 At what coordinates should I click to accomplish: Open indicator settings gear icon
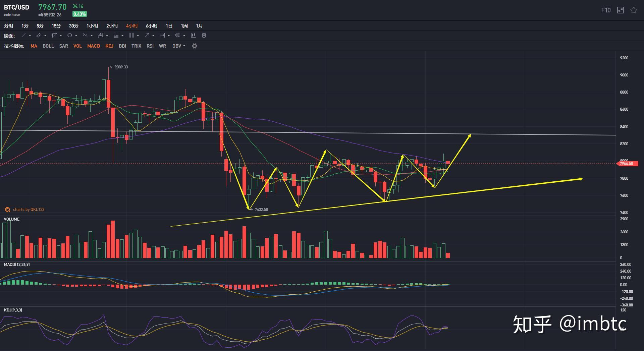pos(195,46)
